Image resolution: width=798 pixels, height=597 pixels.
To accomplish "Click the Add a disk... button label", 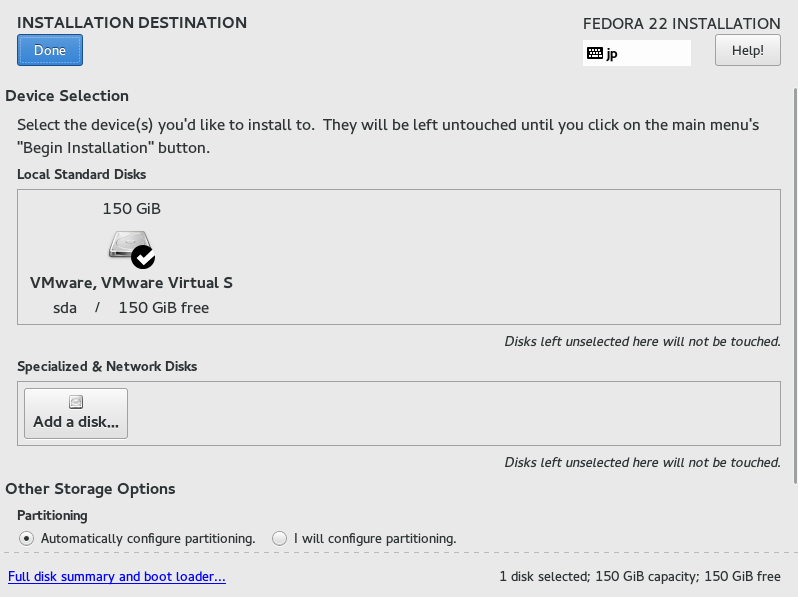I will coord(76,422).
